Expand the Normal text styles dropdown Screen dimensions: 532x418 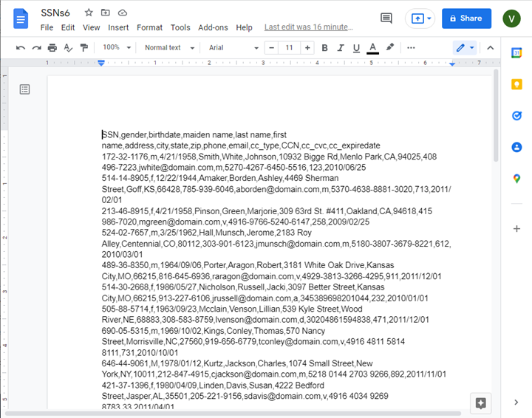(x=169, y=48)
